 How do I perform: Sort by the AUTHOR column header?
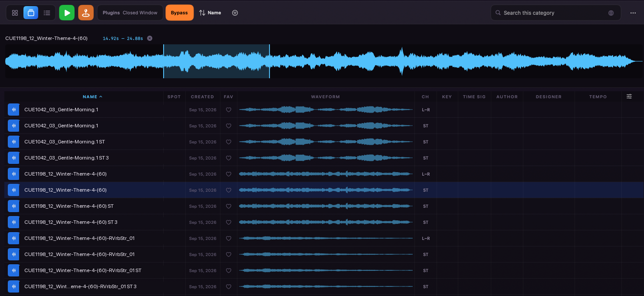tap(507, 97)
